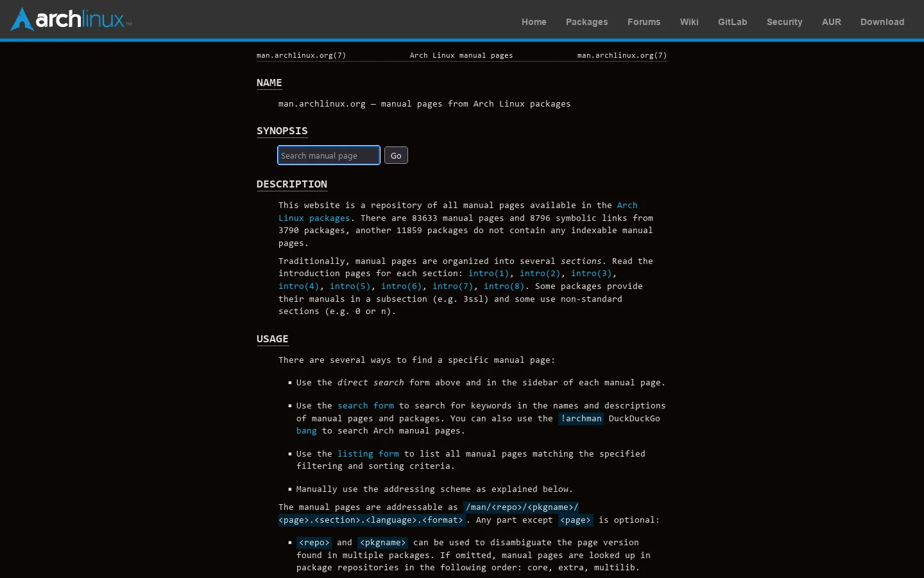Screen dimensions: 924x578
Task: Select Wiki in the top navigation
Action: click(689, 22)
